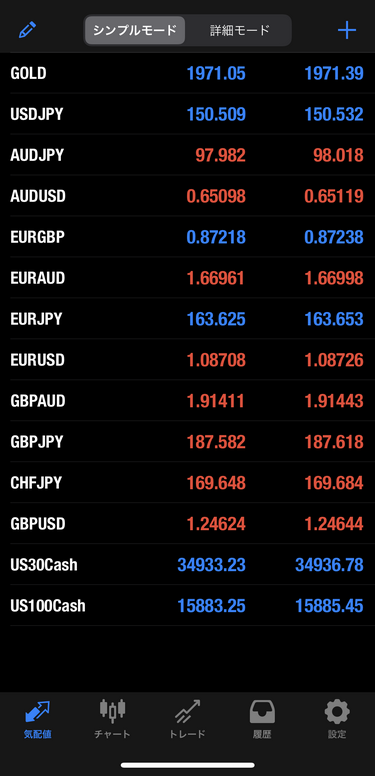Viewport: 375px width, 776px height.
Task: Switch to シンプルモード view
Action: (x=135, y=30)
